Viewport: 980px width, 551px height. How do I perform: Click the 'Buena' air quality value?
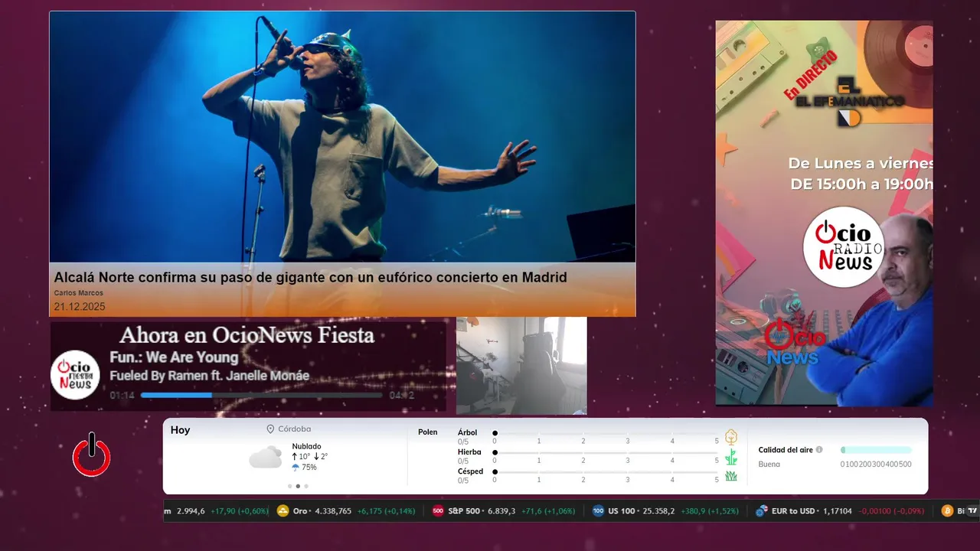[769, 464]
